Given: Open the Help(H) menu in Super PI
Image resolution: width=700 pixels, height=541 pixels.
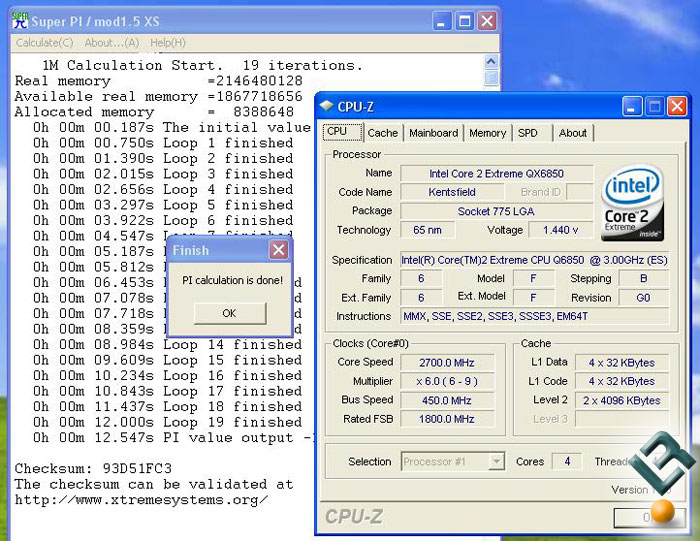Looking at the screenshot, I should pos(167,43).
